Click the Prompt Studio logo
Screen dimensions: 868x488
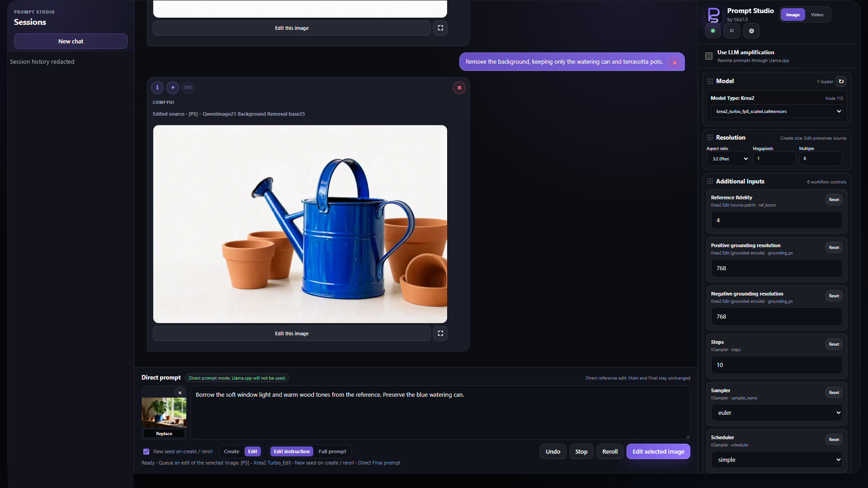pos(714,15)
